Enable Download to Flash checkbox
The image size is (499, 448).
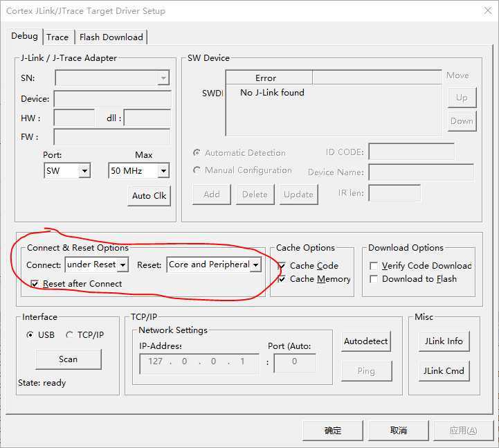pos(374,279)
